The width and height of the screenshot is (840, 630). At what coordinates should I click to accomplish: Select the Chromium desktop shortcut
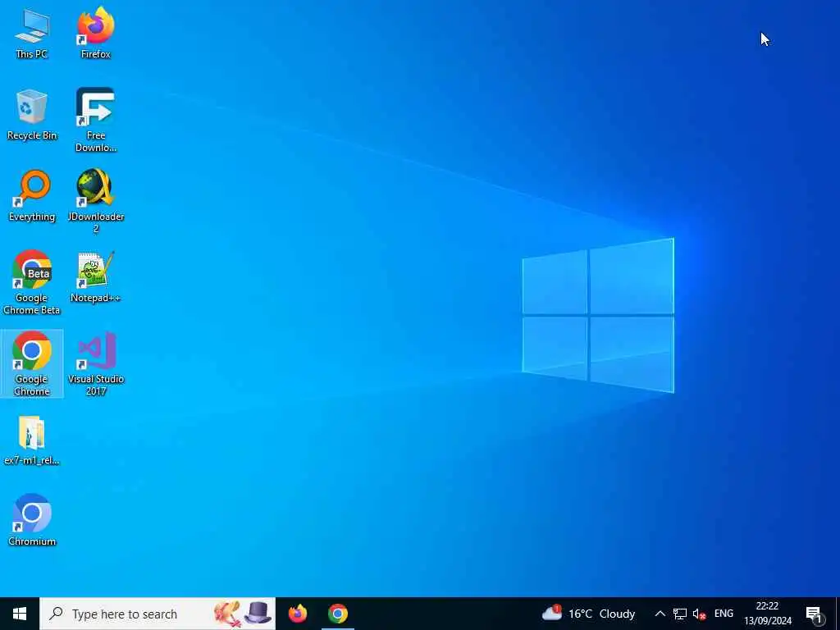pos(32,521)
